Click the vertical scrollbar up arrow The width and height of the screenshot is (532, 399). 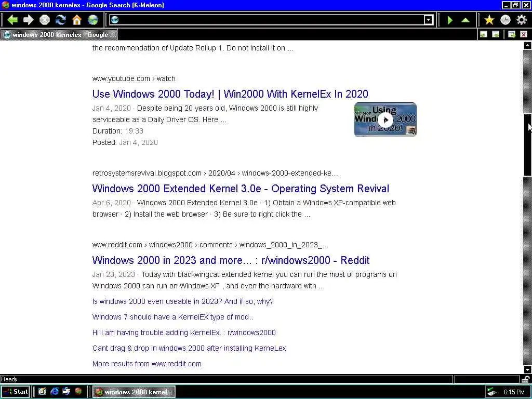click(527, 46)
